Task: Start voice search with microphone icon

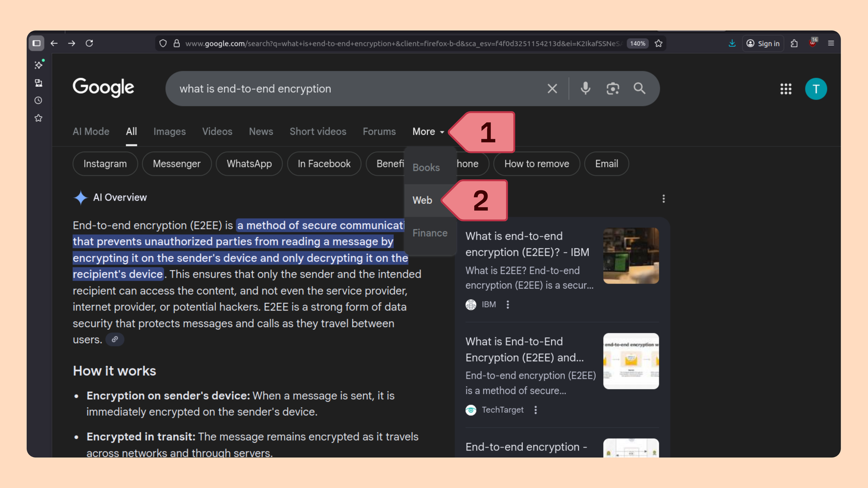Action: pos(585,89)
